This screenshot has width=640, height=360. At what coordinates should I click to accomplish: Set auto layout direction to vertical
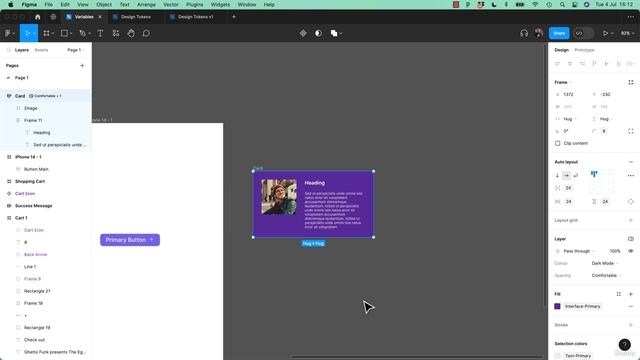coord(557,175)
